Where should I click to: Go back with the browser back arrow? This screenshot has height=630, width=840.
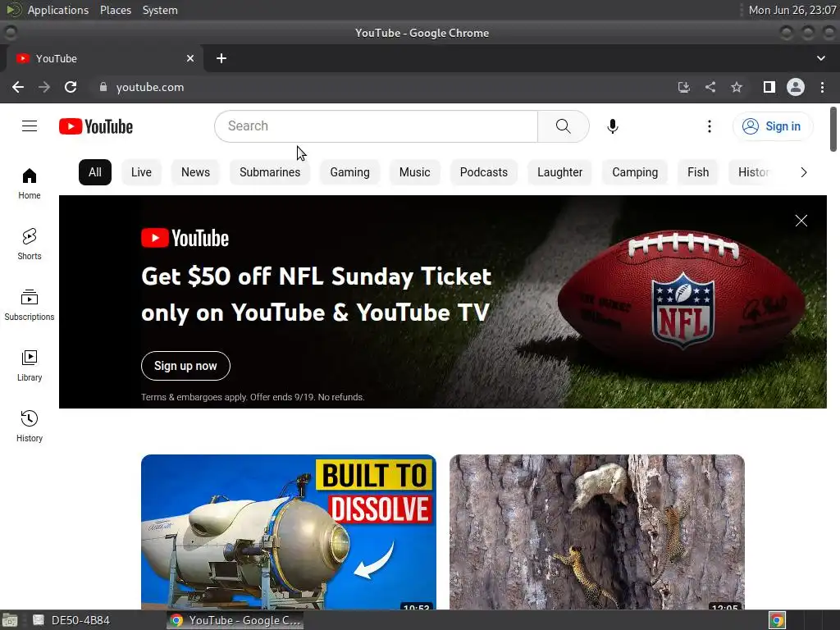click(18, 87)
